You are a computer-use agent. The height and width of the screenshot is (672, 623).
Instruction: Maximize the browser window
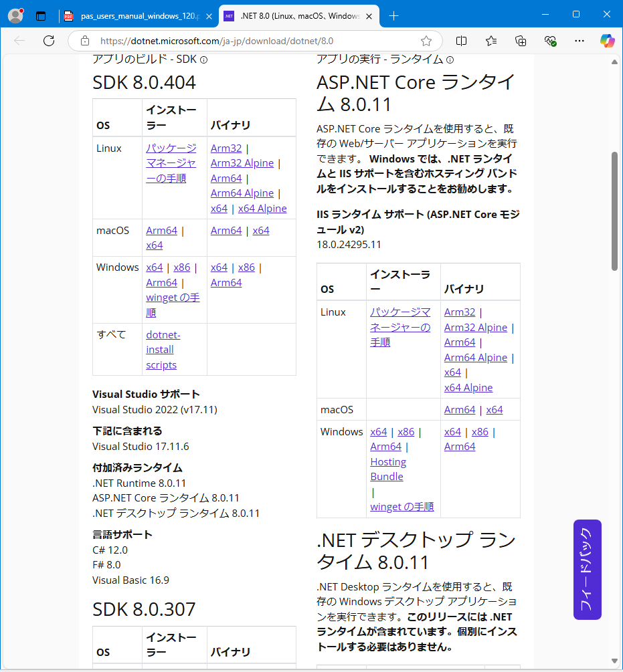(x=576, y=14)
